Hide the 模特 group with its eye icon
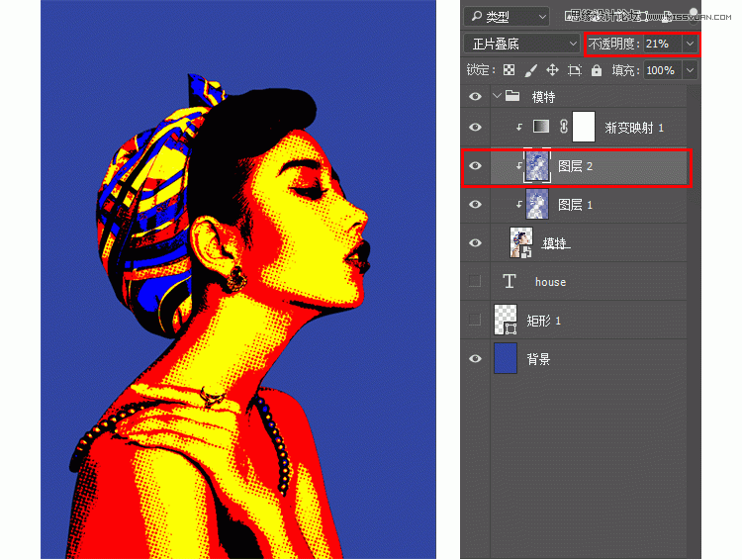The image size is (742, 560). (475, 97)
